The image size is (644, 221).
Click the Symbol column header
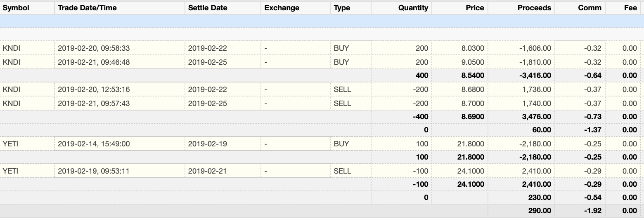[x=17, y=8]
